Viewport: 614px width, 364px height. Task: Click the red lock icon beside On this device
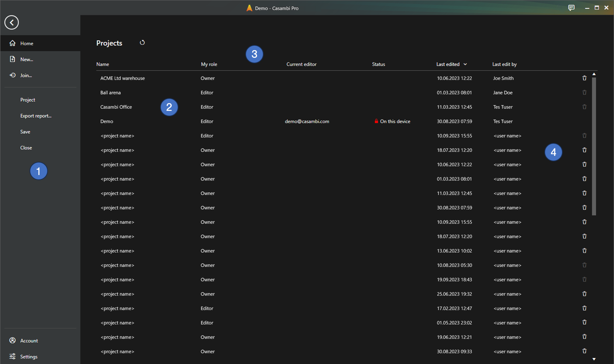click(x=377, y=121)
